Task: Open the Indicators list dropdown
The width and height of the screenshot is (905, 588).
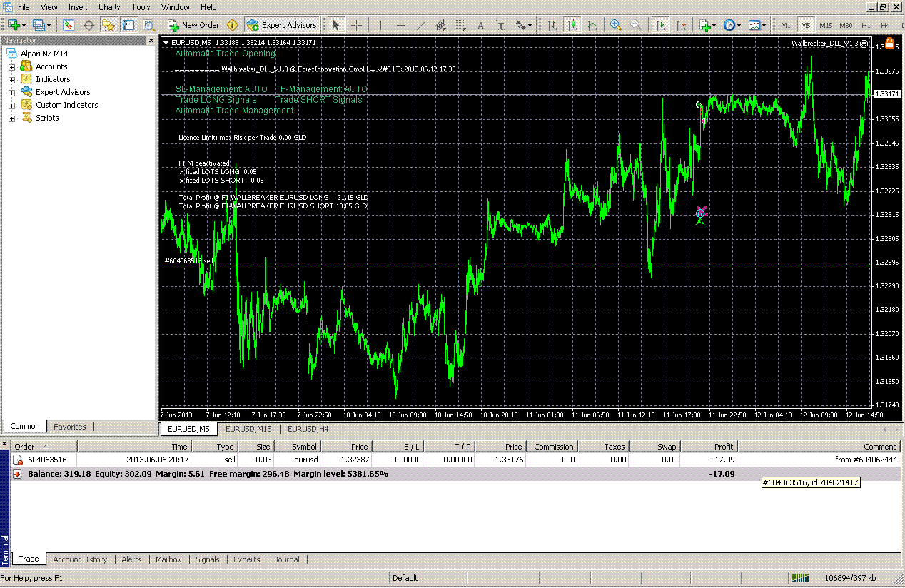Action: (707, 25)
